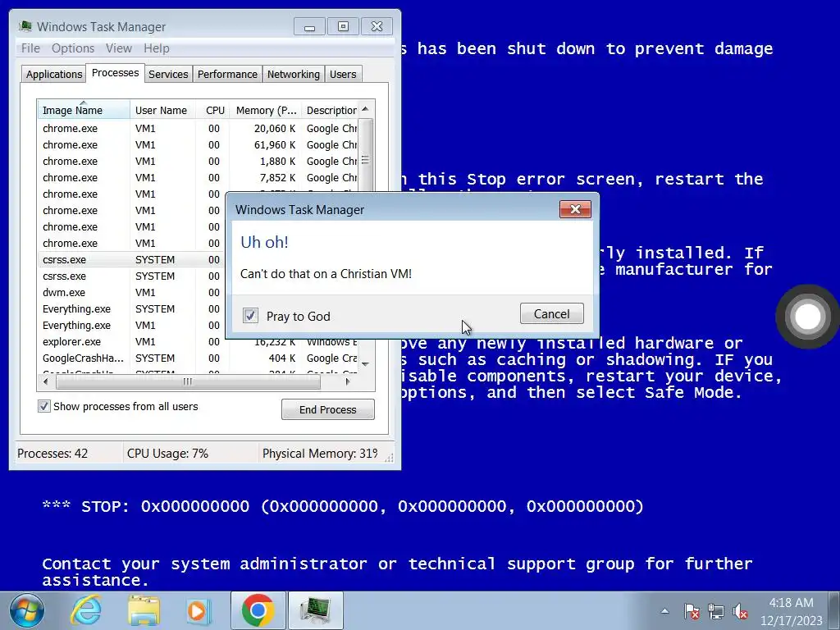840x630 pixels.
Task: Open the Help menu
Action: [157, 48]
